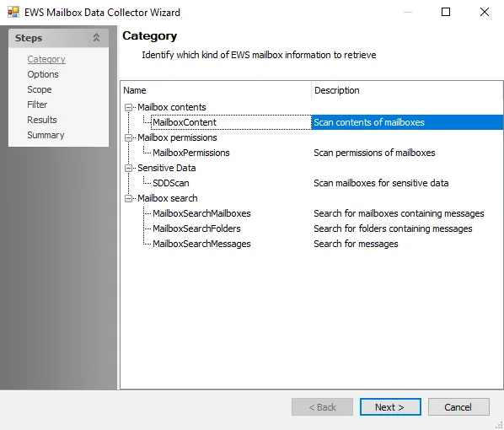504x430 pixels.
Task: Go to the Category step
Action: (46, 59)
